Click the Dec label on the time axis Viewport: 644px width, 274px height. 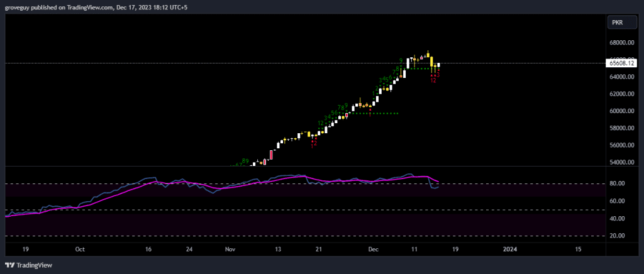[374, 249]
